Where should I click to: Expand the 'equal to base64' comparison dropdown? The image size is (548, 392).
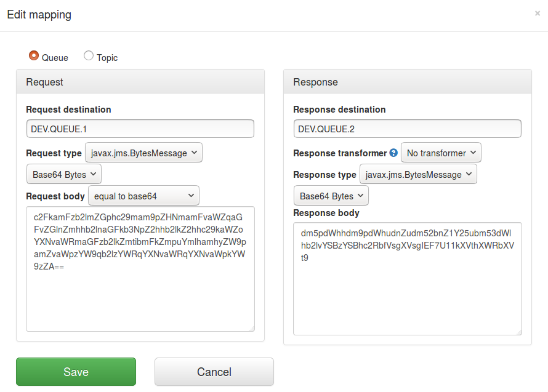(x=143, y=196)
